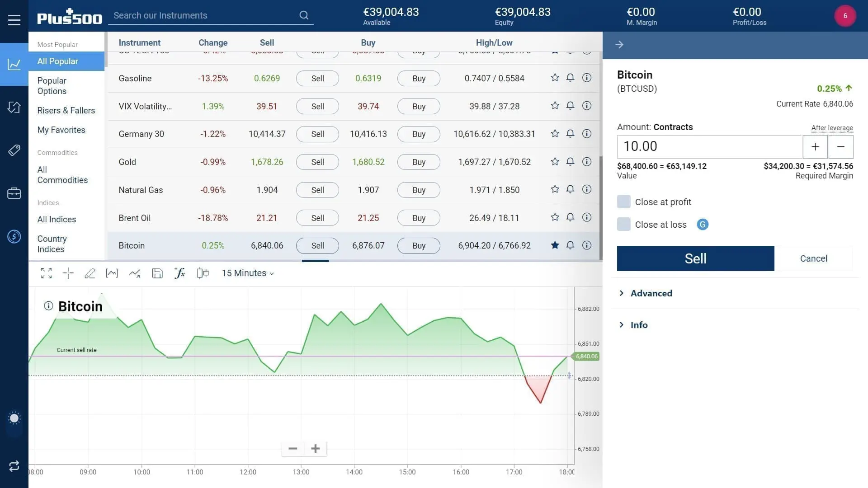Cancel the Bitcoin trade
This screenshot has height=488, width=868.
(x=813, y=258)
